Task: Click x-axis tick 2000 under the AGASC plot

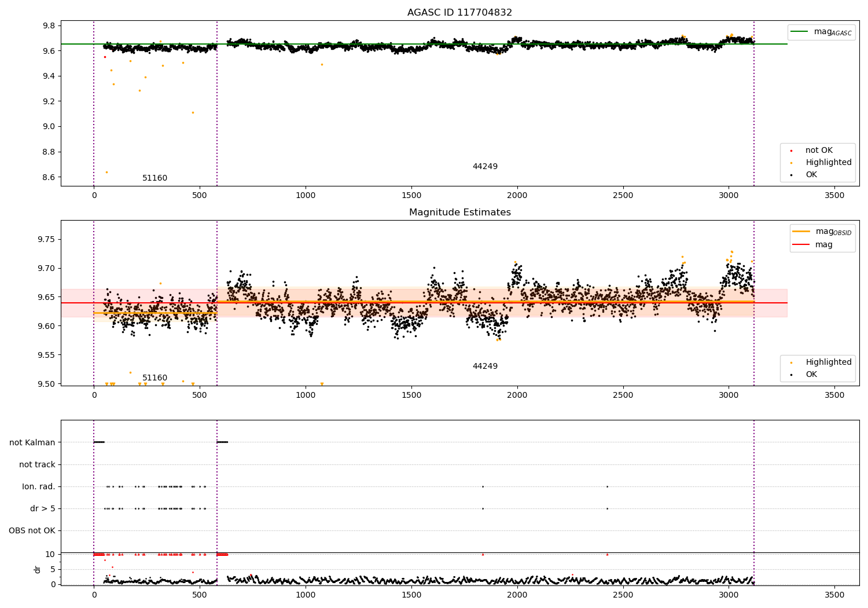Action: pyautogui.click(x=517, y=196)
